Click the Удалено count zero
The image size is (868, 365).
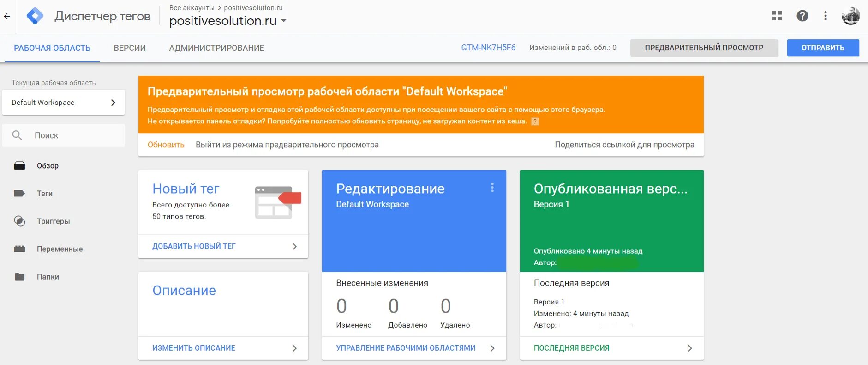pos(446,306)
